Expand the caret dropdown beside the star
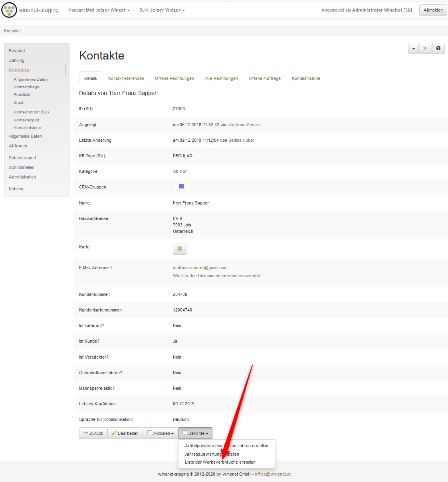The width and height of the screenshot is (448, 482). pos(413,49)
